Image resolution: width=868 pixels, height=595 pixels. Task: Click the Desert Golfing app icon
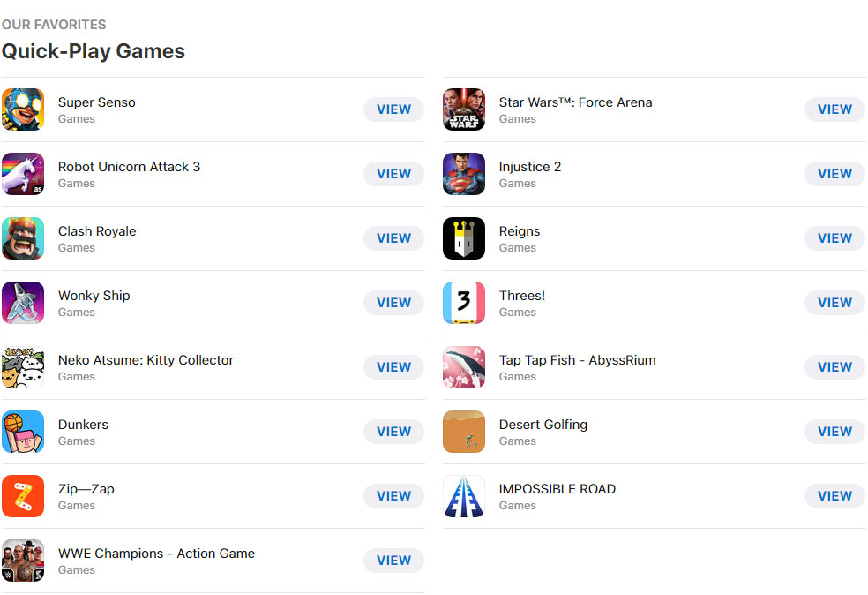(x=464, y=432)
